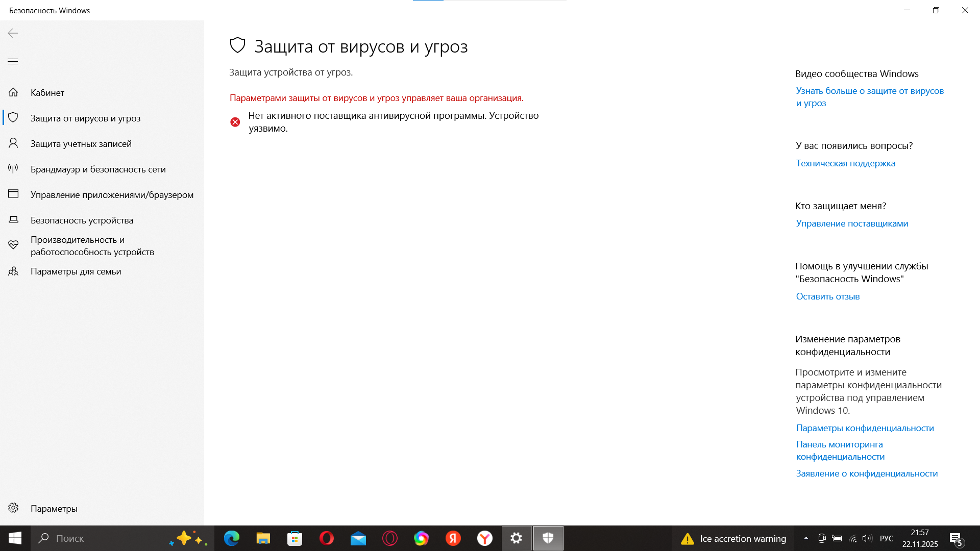The image size is (980, 551).
Task: Toggle the hamburger navigation menu
Action: (x=13, y=62)
